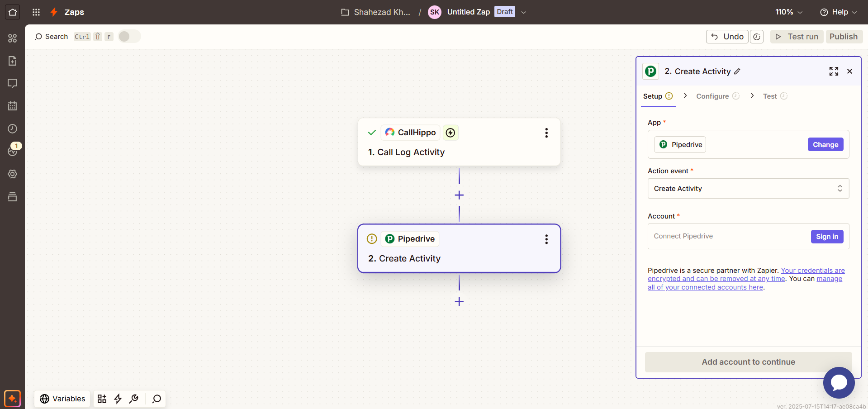The image size is (868, 409).
Task: Open the credentials are encrypted link
Action: tap(746, 275)
